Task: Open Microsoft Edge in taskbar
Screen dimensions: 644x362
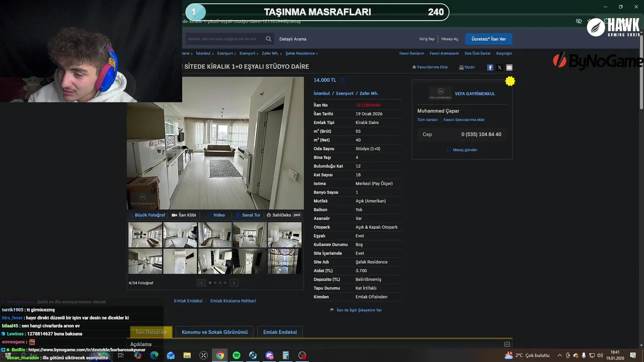Action: point(154,355)
